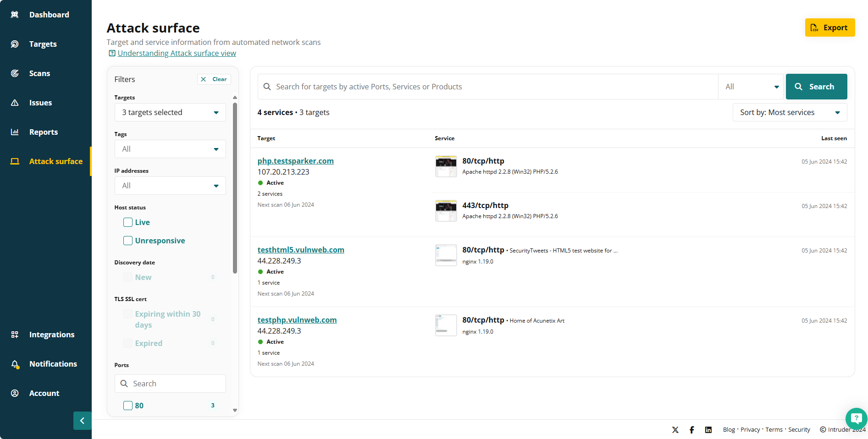Screen dimensions: 868x439
Task: Click the Notifications bell icon
Action: (15, 364)
